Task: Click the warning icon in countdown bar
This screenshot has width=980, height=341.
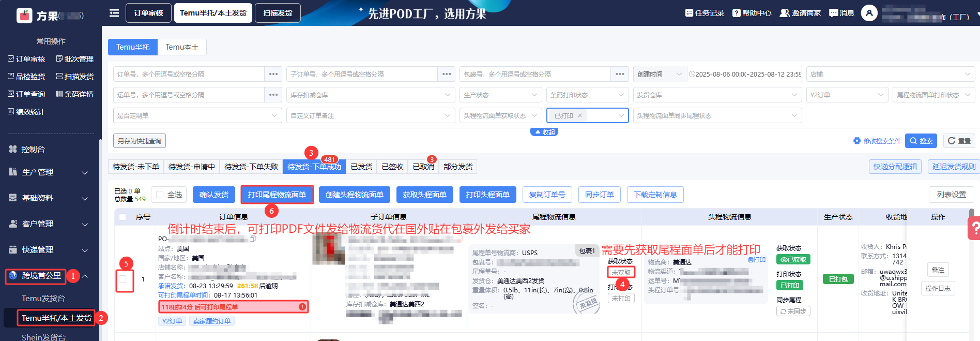Action: point(302,307)
